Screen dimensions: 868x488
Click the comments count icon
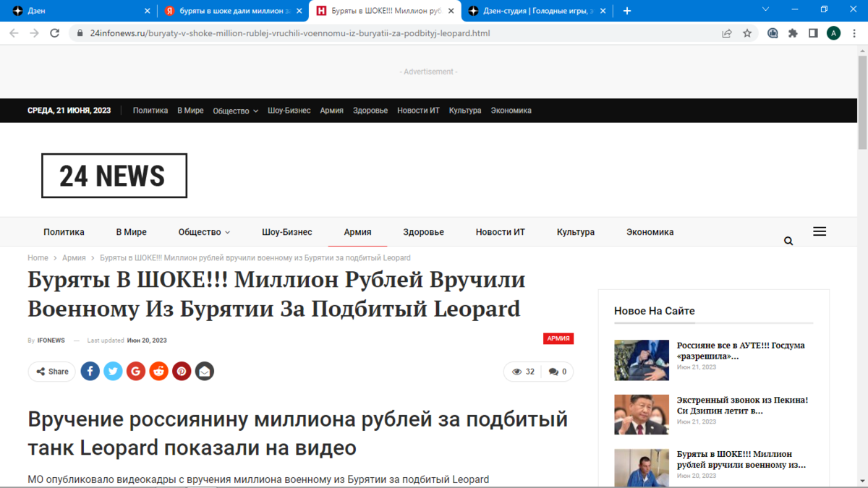coord(553,372)
